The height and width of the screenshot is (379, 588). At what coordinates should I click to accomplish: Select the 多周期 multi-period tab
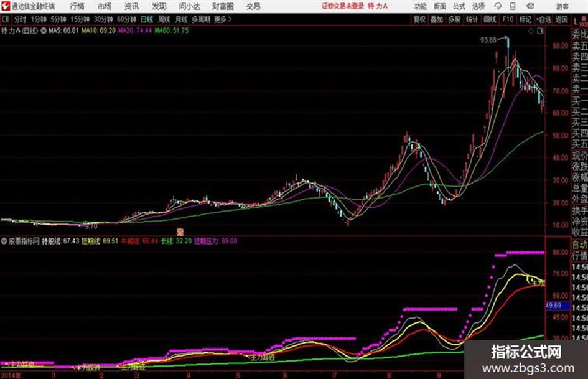click(x=200, y=19)
